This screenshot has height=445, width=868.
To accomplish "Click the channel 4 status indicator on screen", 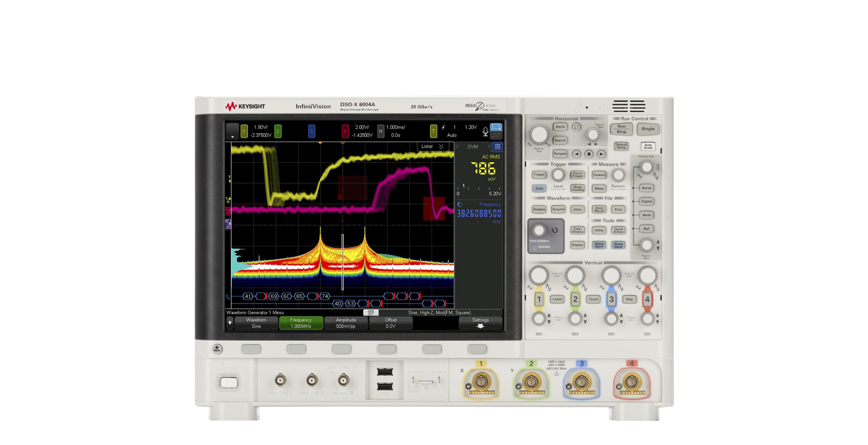I will 344,131.
